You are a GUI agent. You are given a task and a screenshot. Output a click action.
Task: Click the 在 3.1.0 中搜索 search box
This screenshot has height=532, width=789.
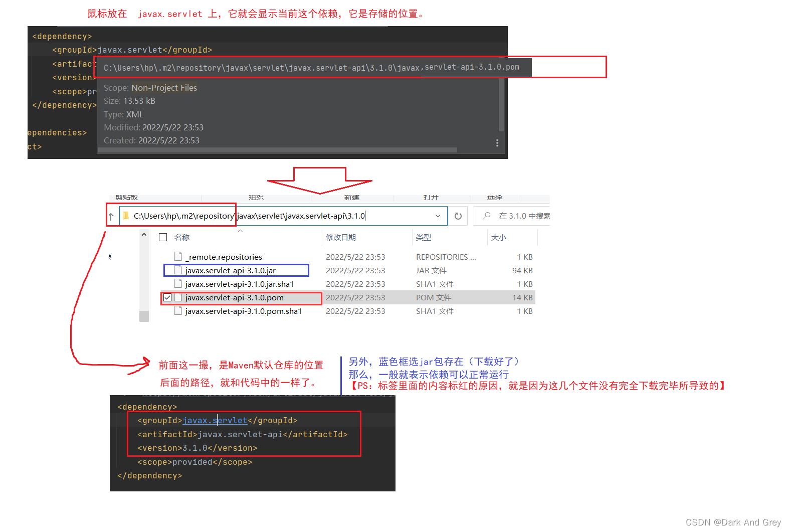tap(512, 216)
